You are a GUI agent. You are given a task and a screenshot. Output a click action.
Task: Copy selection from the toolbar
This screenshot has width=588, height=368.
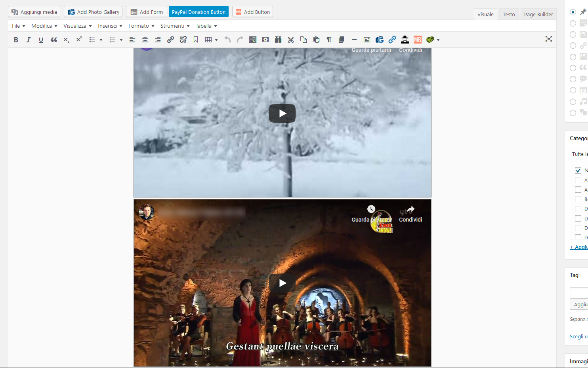tap(304, 40)
